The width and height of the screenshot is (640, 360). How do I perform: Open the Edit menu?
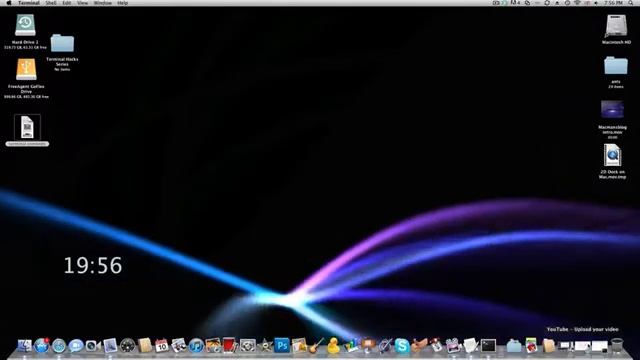pos(67,3)
